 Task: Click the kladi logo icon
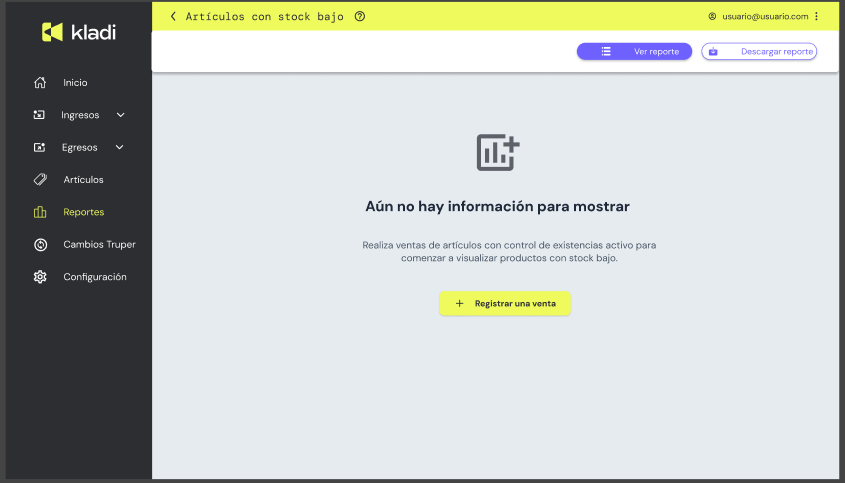(52, 32)
